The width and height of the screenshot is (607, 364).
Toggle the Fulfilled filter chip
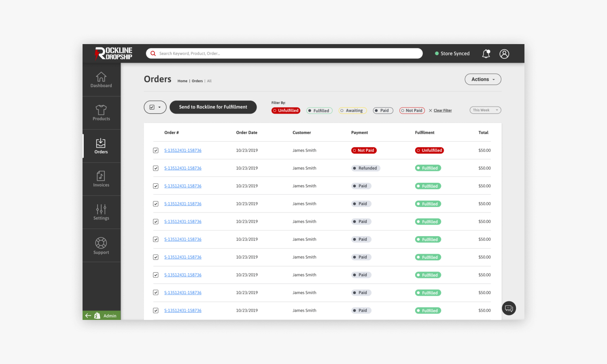coord(319,110)
